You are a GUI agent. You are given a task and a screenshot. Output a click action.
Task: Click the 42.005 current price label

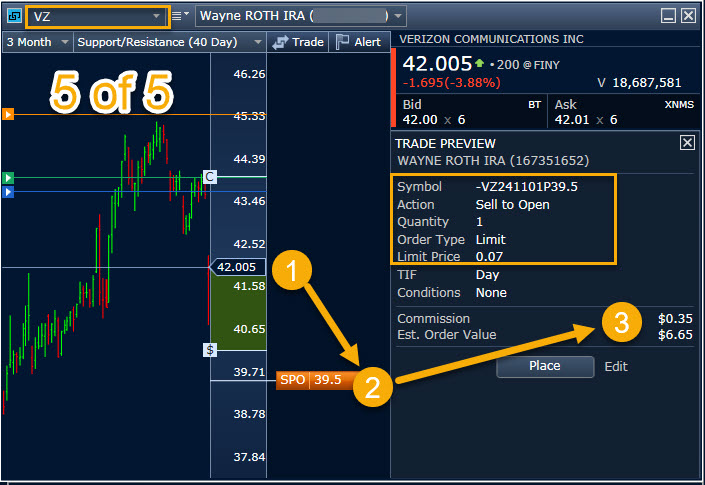(x=236, y=267)
